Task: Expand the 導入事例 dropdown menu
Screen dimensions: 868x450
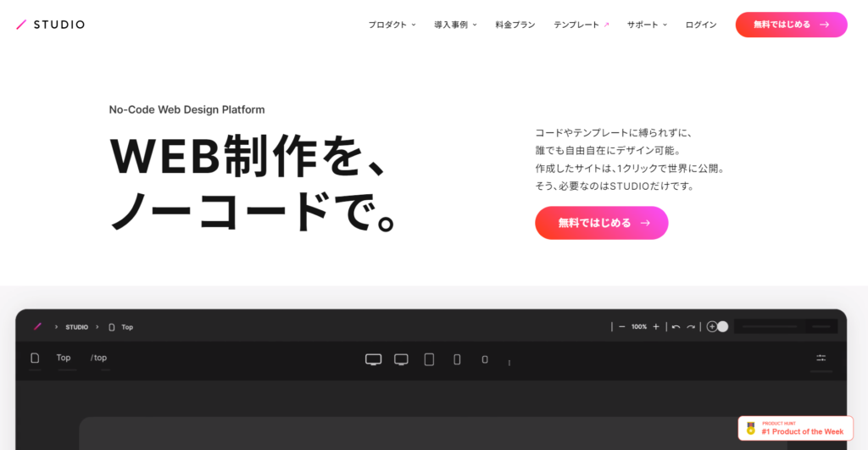Action: point(455,25)
